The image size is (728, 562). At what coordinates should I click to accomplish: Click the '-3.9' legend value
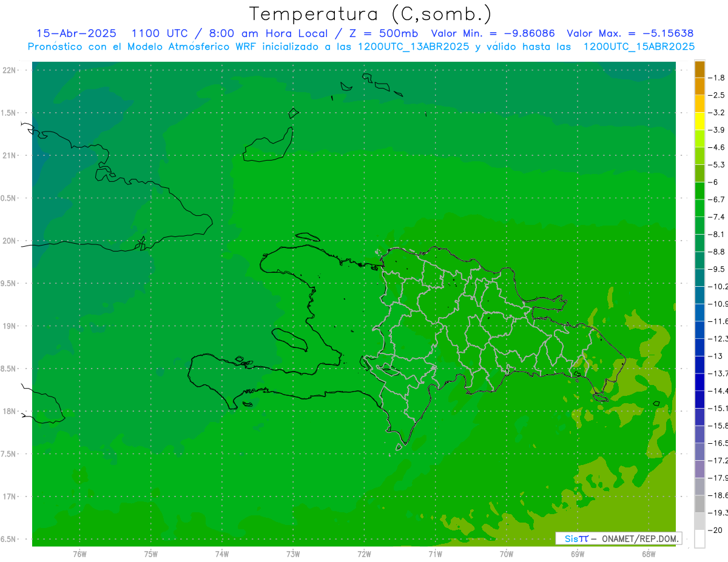pos(716,130)
